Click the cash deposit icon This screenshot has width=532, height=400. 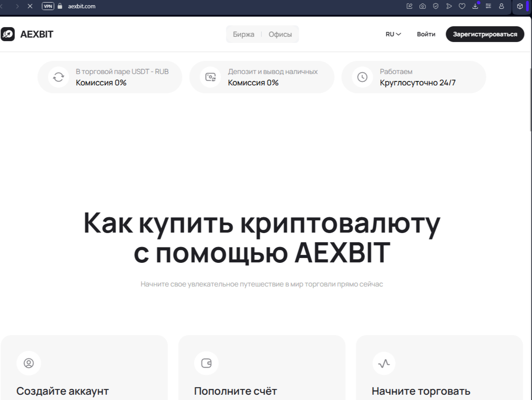211,77
